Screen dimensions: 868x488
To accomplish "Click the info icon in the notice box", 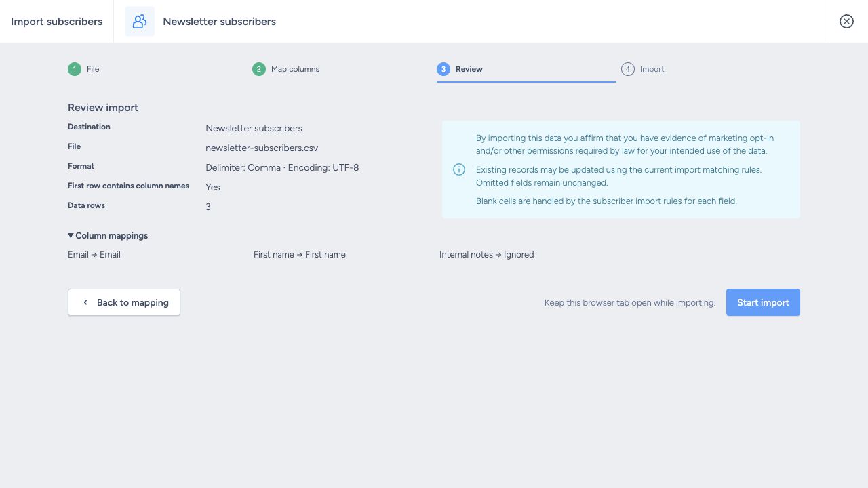I will [459, 169].
